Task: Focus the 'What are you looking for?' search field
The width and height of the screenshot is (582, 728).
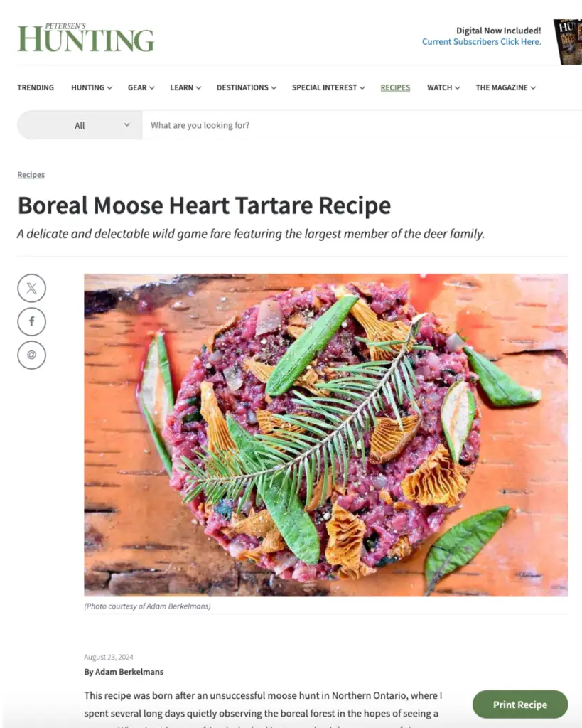Action: click(362, 125)
